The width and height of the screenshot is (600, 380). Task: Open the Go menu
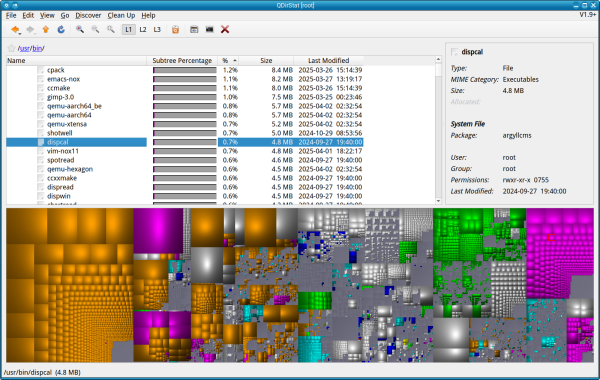pyautogui.click(x=65, y=15)
